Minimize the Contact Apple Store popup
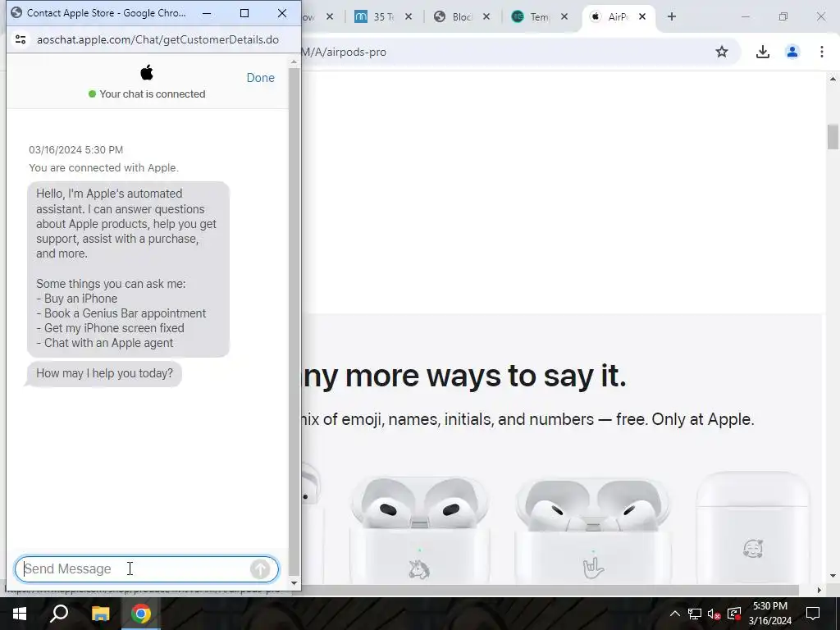Viewport: 840px width, 630px height. pyautogui.click(x=207, y=13)
